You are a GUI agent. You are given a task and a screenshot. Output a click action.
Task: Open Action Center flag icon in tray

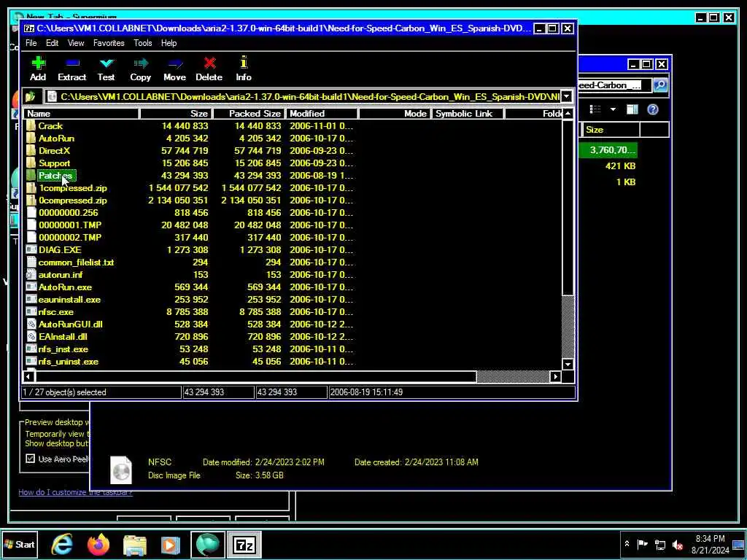click(x=643, y=544)
